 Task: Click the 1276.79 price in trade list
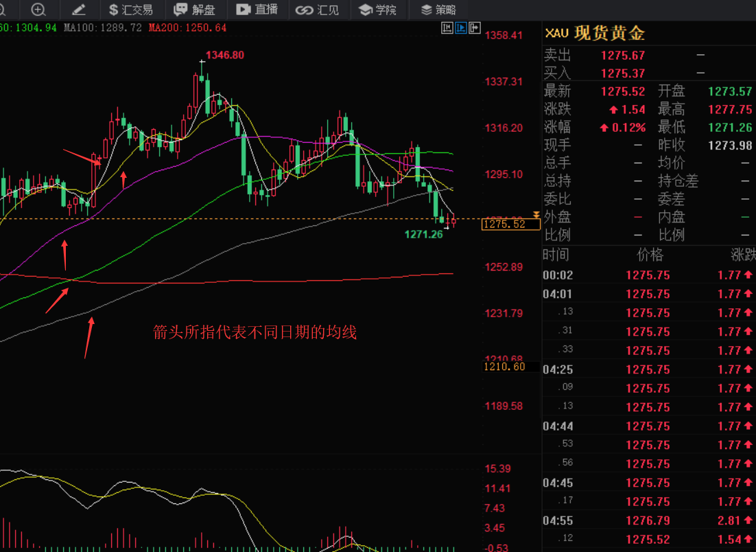point(648,520)
